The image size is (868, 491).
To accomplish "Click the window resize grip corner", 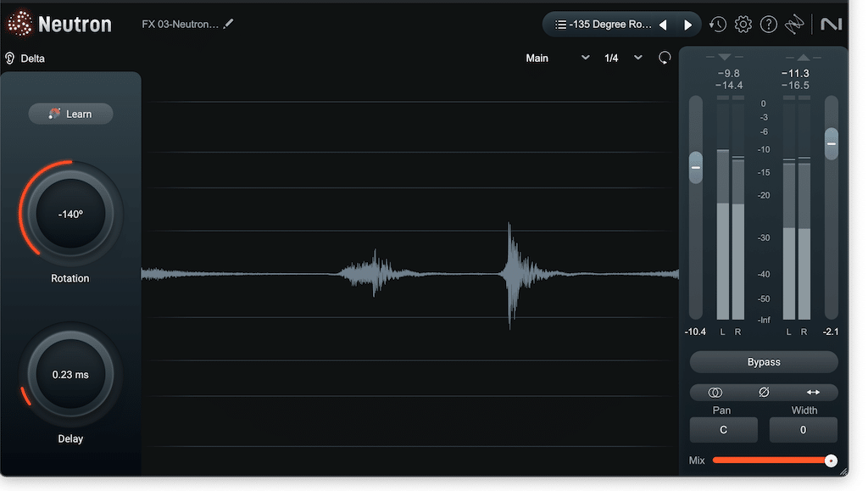I will (843, 471).
